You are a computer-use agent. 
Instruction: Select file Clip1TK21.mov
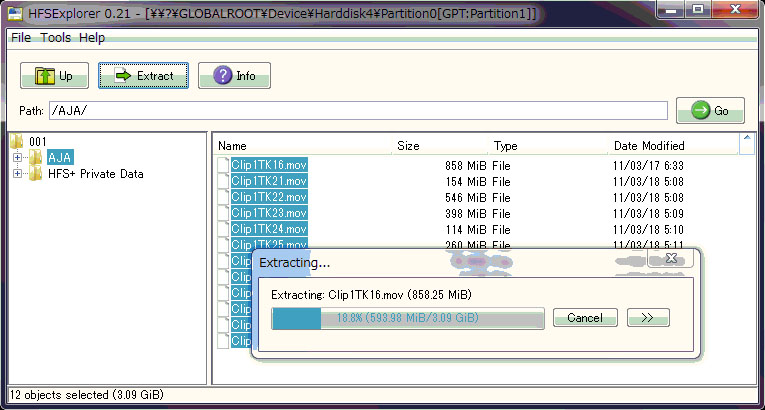[x=269, y=182]
